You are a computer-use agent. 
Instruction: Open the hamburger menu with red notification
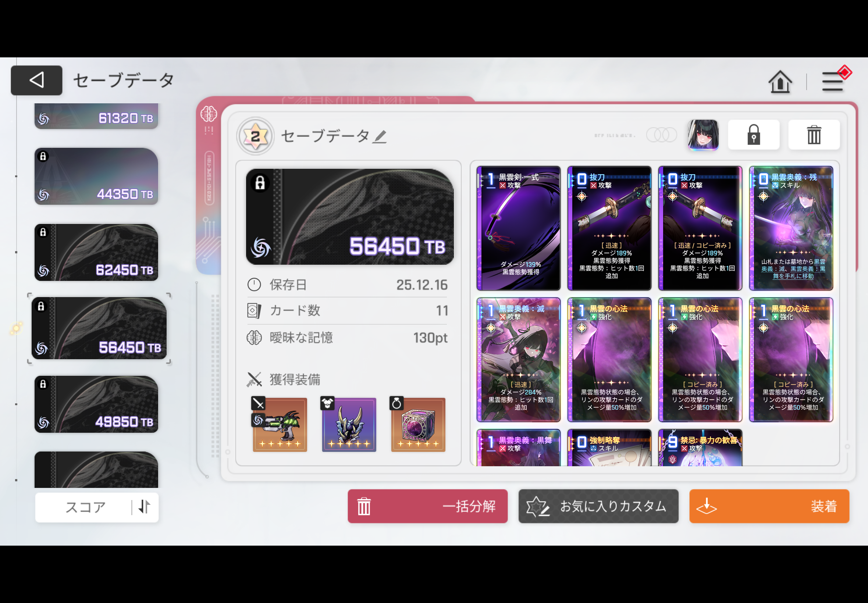click(x=832, y=82)
